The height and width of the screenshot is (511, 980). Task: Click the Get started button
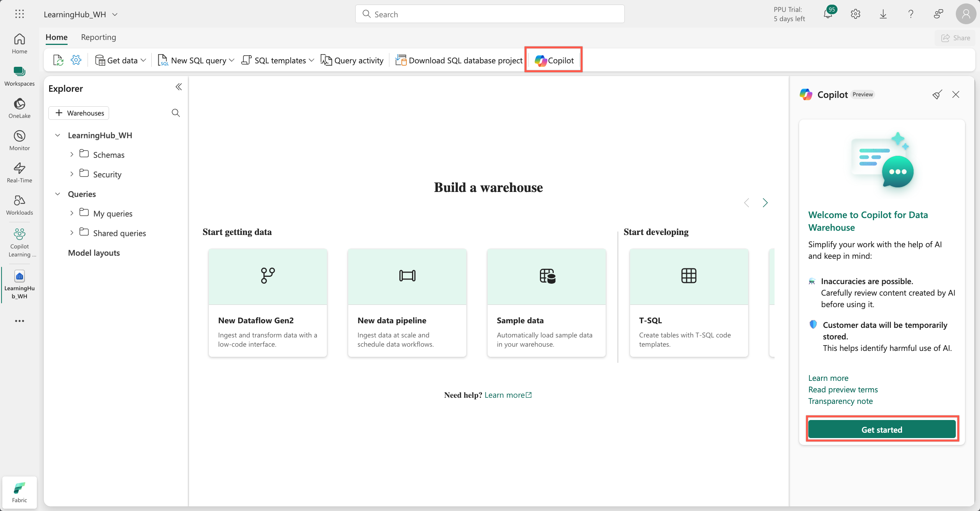[x=882, y=430]
